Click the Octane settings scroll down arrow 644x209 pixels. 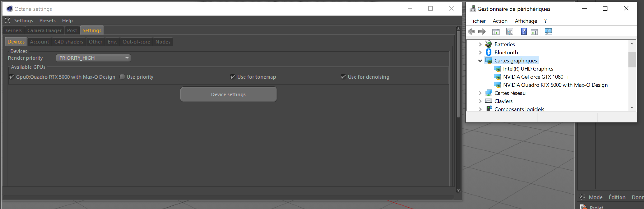[x=458, y=191]
